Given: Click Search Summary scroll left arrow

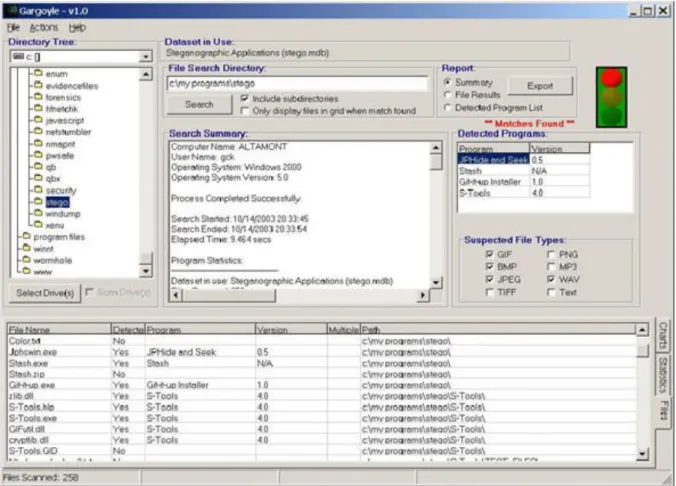Looking at the screenshot, I should point(175,295).
